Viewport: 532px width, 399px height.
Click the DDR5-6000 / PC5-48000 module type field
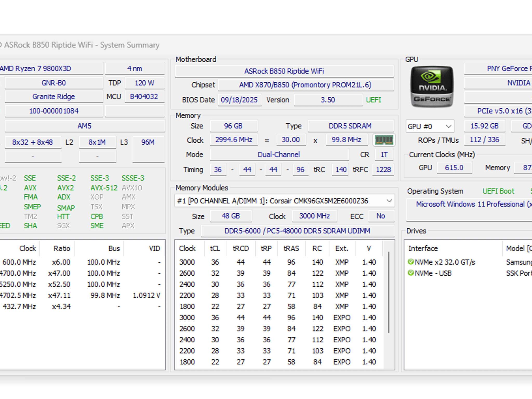coord(297,231)
